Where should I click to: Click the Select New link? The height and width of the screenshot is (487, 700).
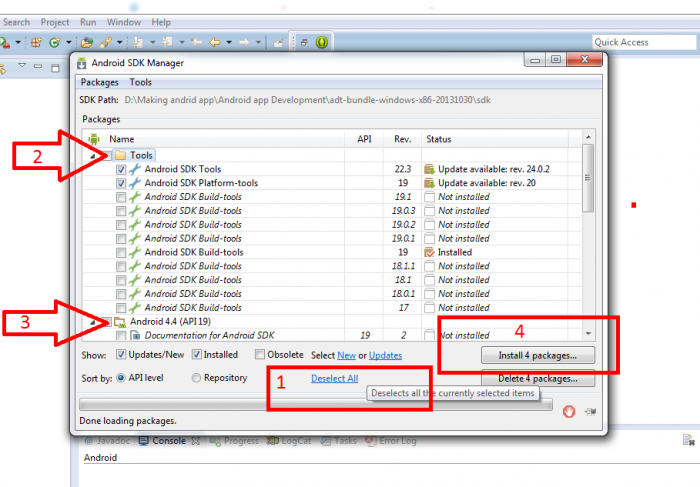point(346,355)
